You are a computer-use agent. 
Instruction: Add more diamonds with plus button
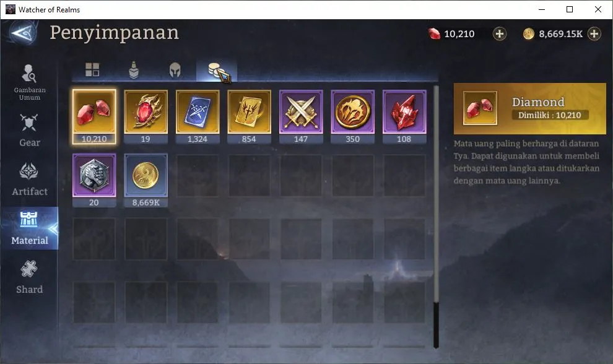[499, 34]
